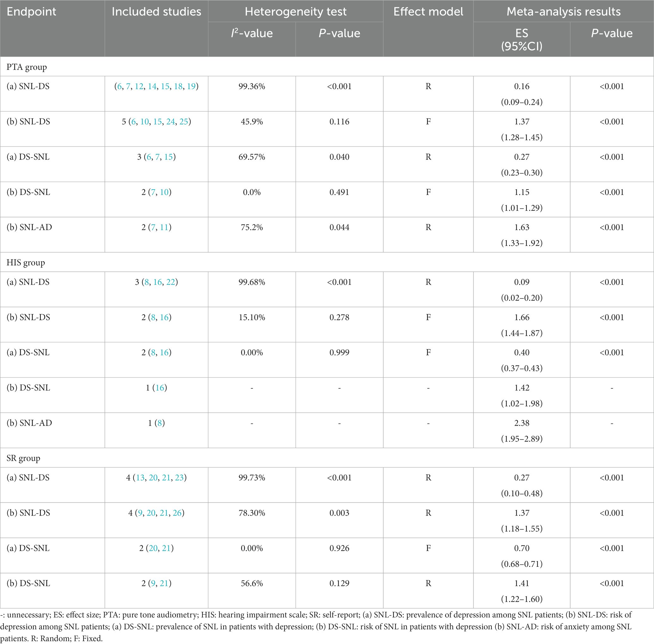This screenshot has height=644, width=654.
Task: Open reference 22 citation link
Action: (171, 282)
